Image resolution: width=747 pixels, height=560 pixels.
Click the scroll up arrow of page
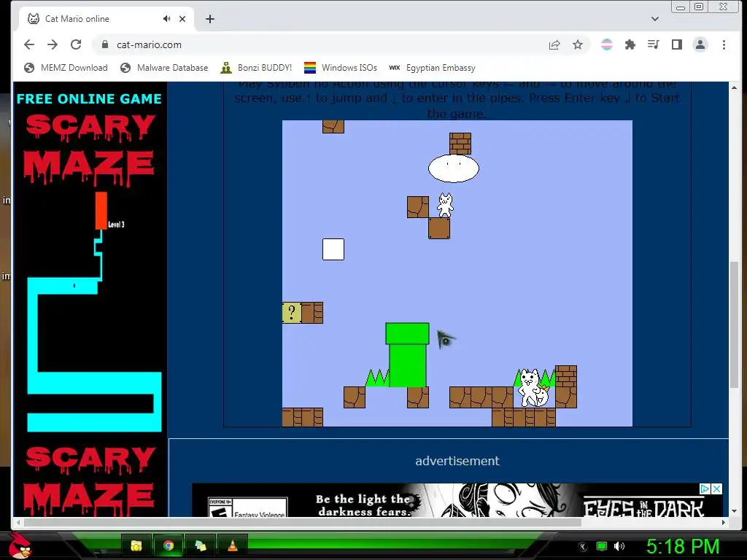click(734, 87)
